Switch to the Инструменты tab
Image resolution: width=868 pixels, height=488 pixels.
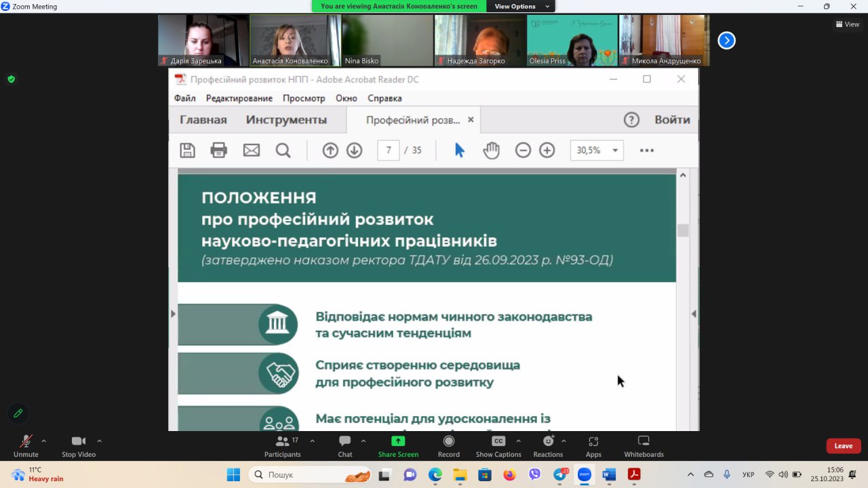coord(286,120)
